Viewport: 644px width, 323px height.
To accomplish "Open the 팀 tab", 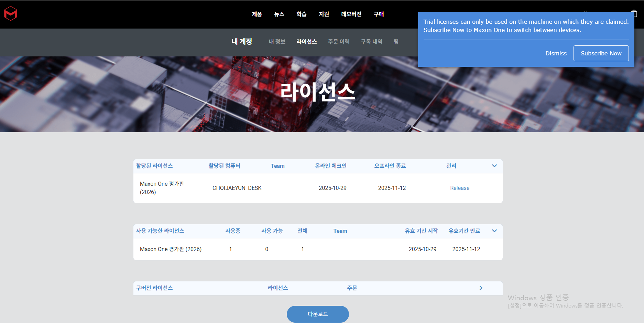I will (396, 42).
